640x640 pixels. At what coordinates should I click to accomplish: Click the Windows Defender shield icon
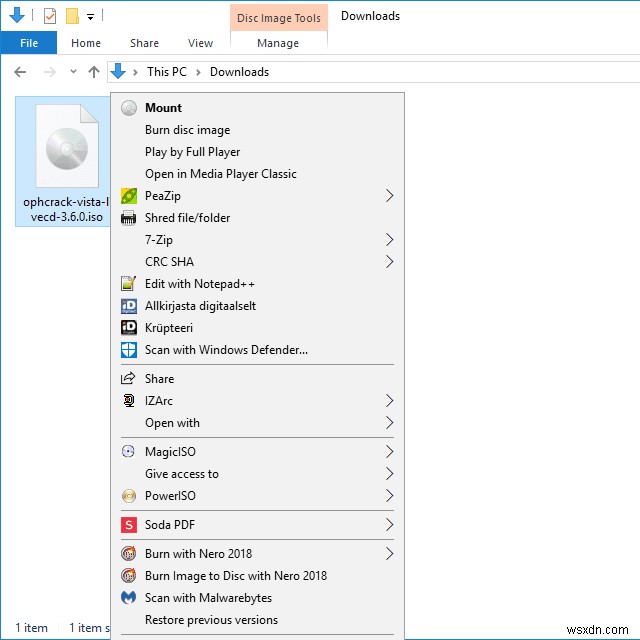click(128, 350)
